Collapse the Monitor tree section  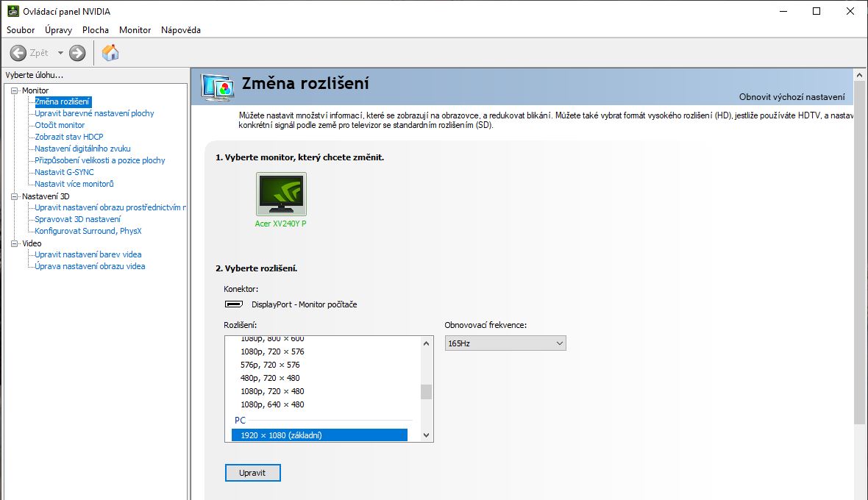coord(14,90)
